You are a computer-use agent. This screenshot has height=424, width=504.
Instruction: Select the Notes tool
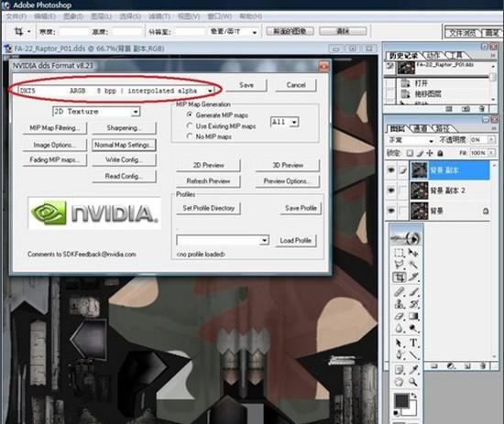click(x=399, y=370)
